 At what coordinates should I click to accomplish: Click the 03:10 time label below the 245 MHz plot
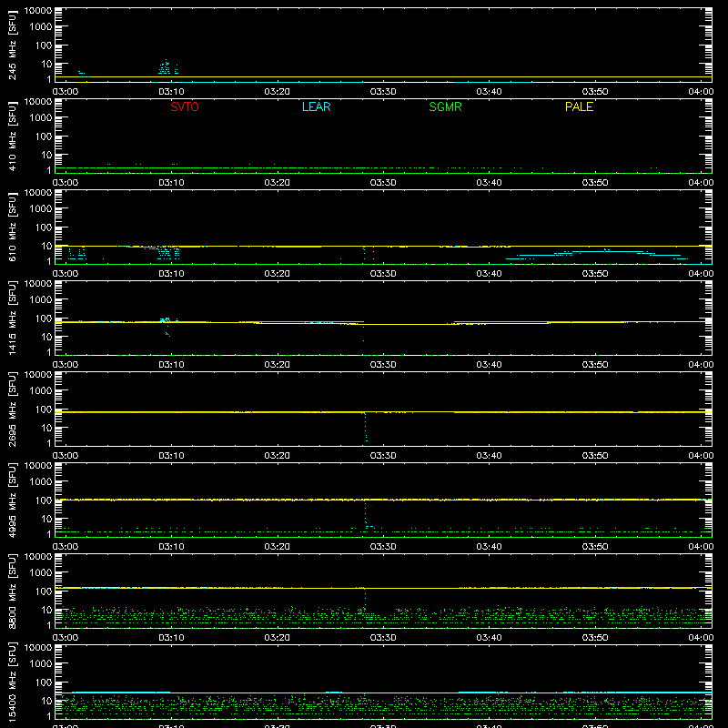point(171,92)
